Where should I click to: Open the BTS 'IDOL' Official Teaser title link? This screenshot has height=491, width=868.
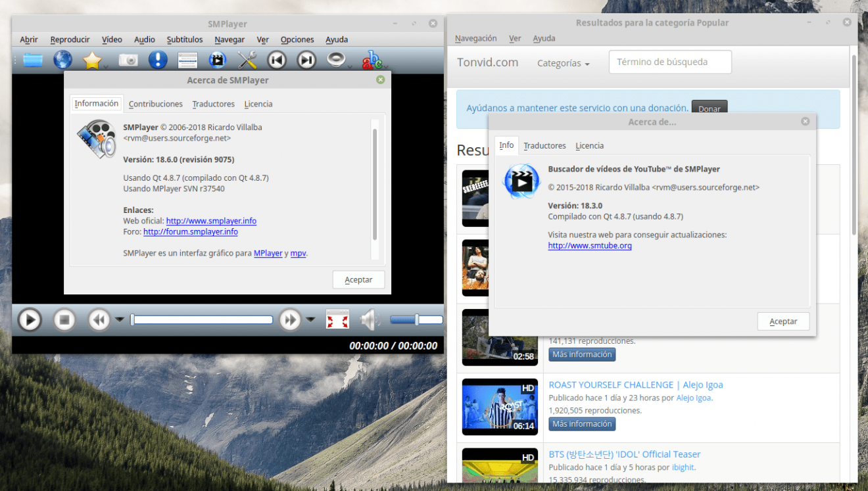tap(625, 454)
